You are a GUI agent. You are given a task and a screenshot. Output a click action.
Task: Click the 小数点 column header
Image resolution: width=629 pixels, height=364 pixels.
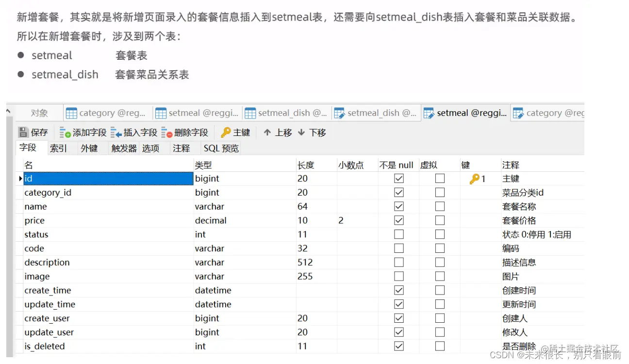[357, 165]
